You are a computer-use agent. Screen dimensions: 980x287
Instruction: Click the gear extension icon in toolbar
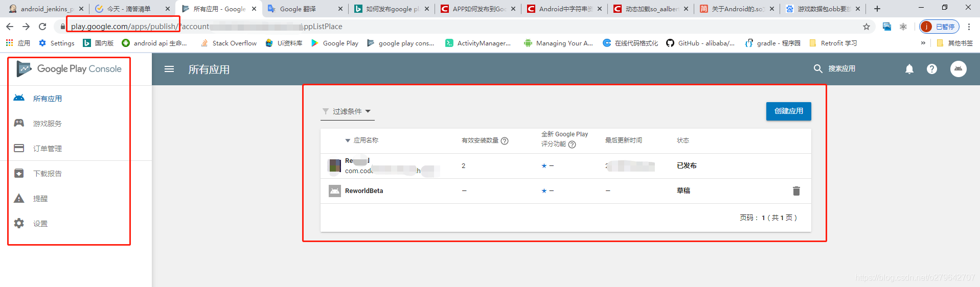pyautogui.click(x=903, y=27)
